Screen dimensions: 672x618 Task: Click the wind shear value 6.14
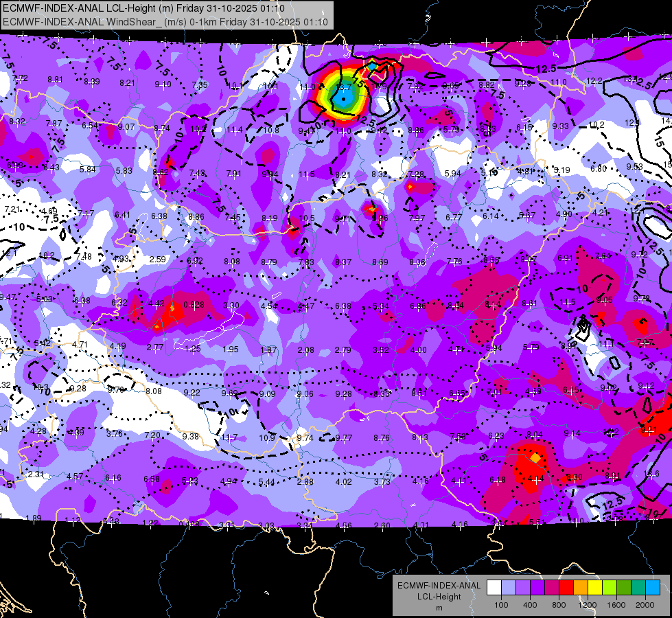tap(491, 216)
